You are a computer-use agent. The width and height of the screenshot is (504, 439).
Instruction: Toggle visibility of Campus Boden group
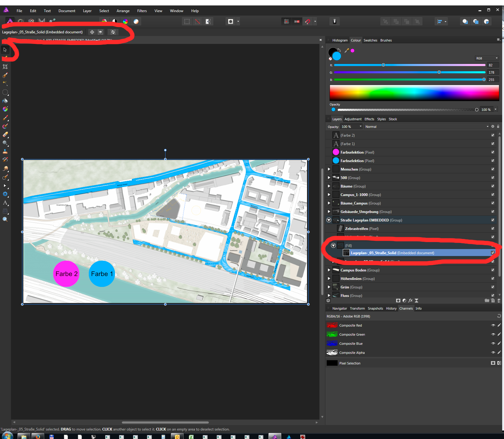click(x=492, y=270)
